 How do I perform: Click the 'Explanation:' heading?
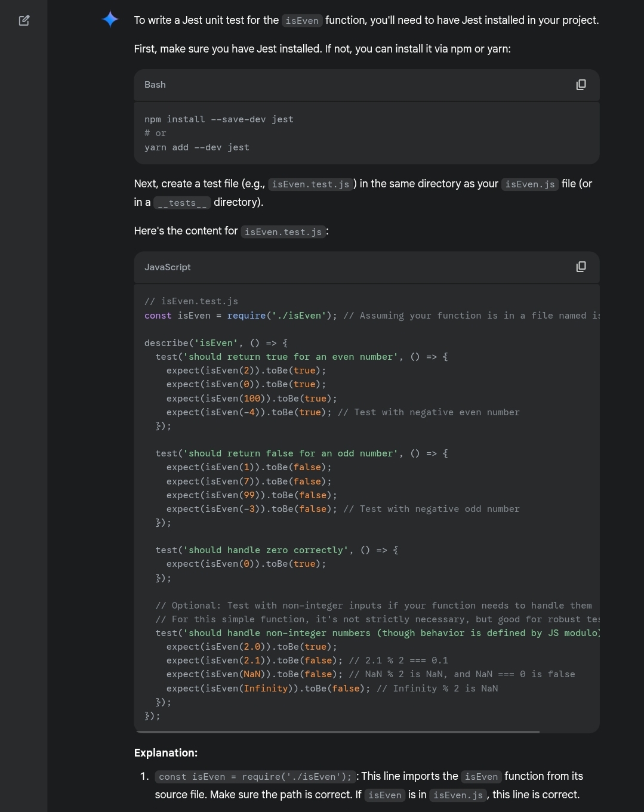pyautogui.click(x=166, y=753)
